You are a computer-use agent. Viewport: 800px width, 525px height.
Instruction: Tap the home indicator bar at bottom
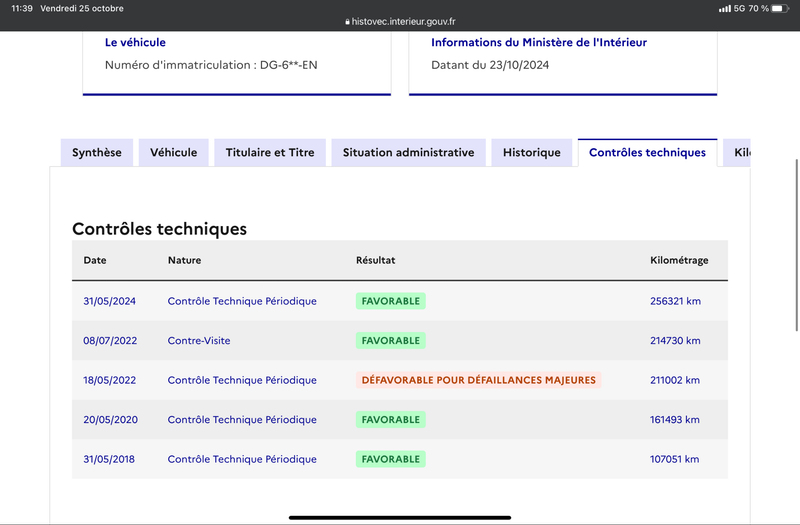pyautogui.click(x=400, y=518)
